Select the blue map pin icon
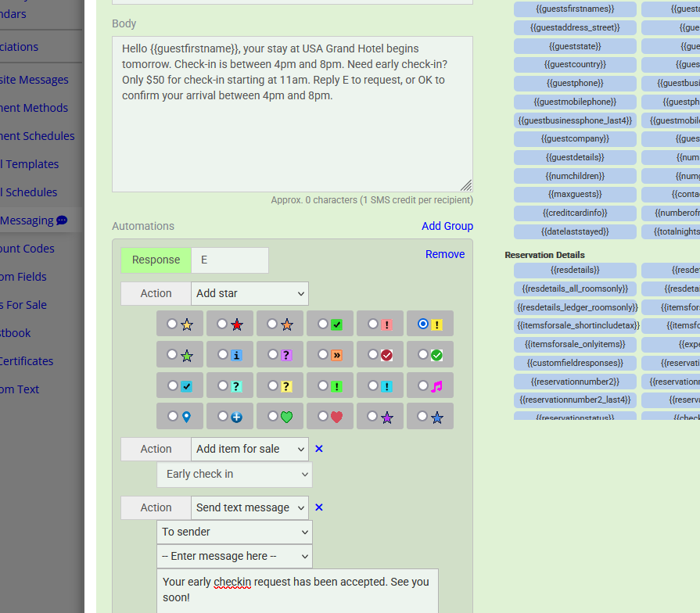The height and width of the screenshot is (613, 700). click(x=173, y=417)
